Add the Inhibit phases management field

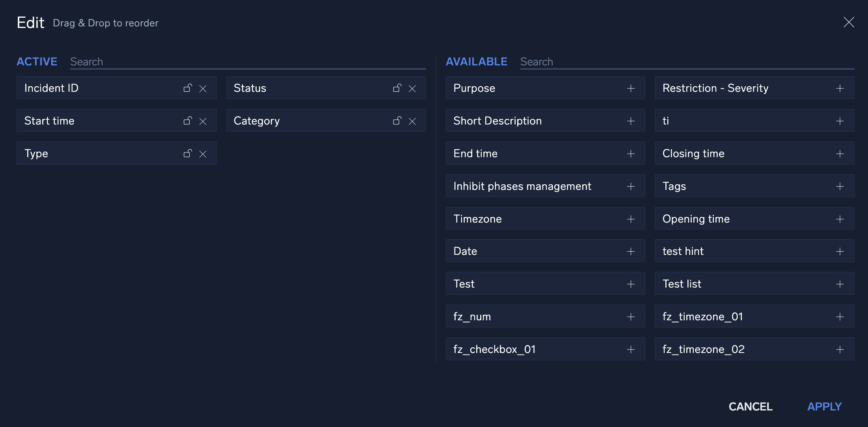pyautogui.click(x=631, y=186)
